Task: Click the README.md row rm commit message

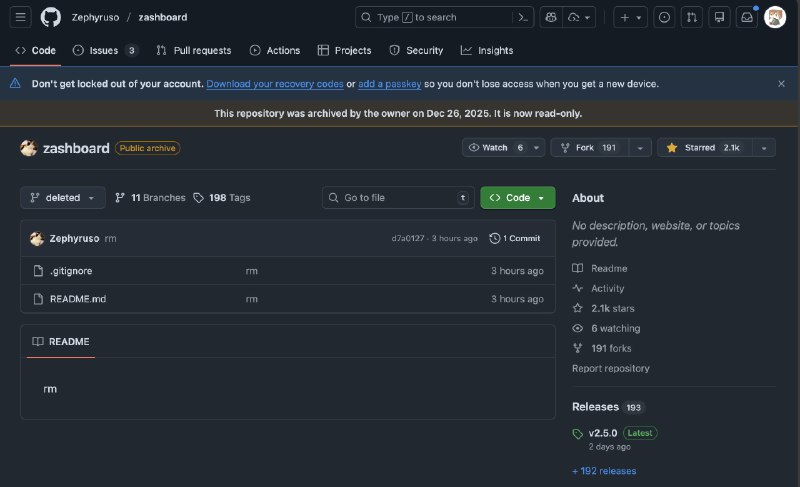Action: click(x=252, y=299)
